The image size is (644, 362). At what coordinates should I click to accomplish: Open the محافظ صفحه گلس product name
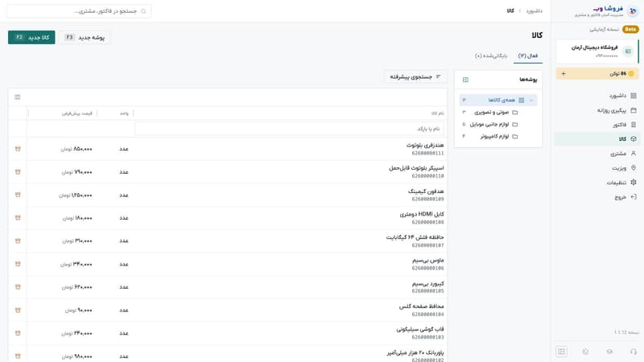pyautogui.click(x=421, y=306)
